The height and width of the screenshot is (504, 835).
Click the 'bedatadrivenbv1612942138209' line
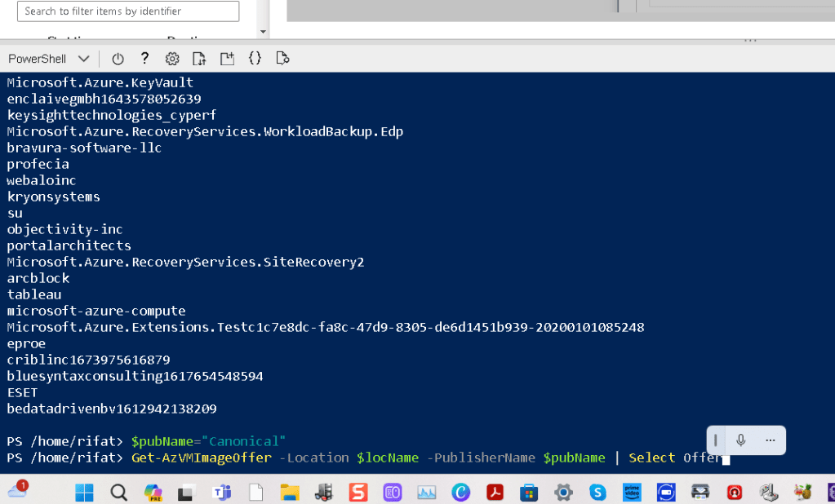(112, 409)
